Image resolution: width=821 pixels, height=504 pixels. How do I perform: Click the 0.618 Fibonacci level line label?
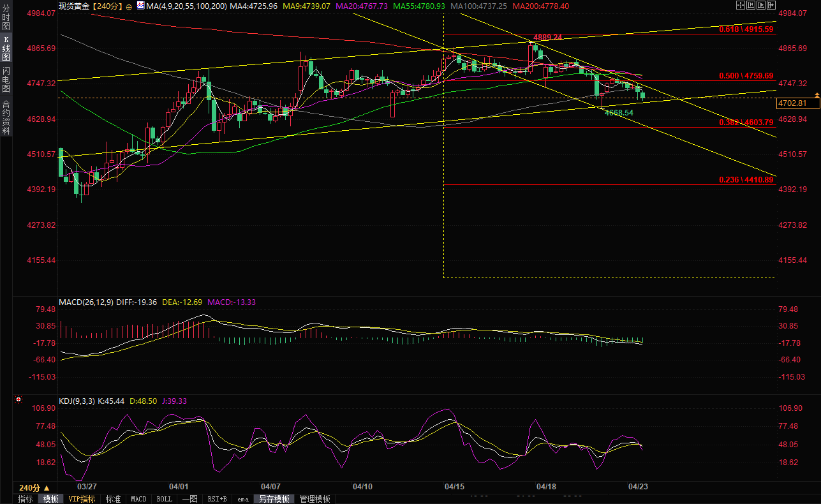tap(746, 29)
